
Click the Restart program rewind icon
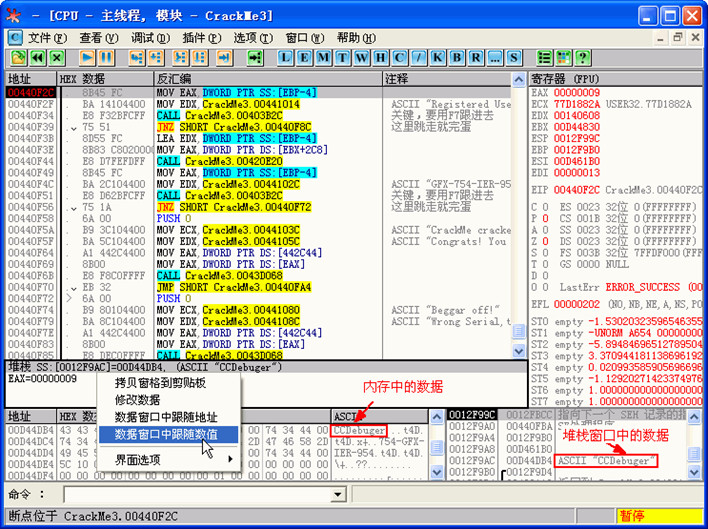[38, 57]
